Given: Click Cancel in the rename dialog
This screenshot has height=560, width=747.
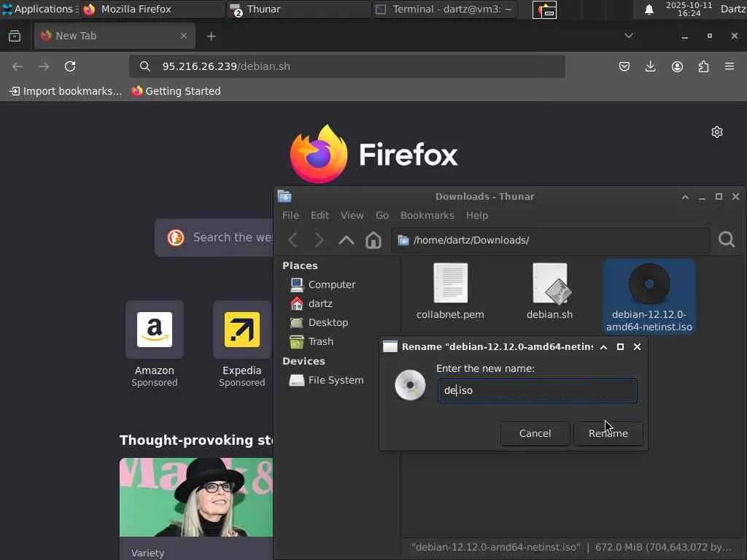Looking at the screenshot, I should 535,433.
